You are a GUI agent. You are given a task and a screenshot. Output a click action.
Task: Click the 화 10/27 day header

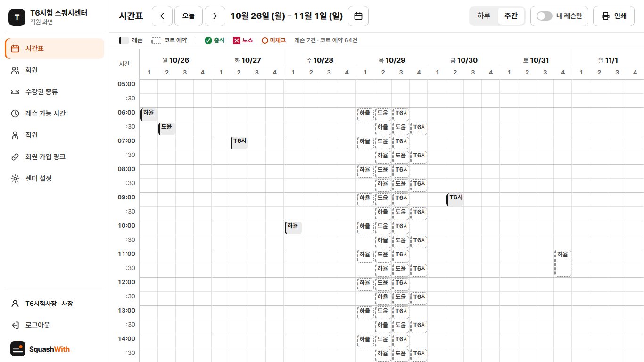[x=248, y=60]
